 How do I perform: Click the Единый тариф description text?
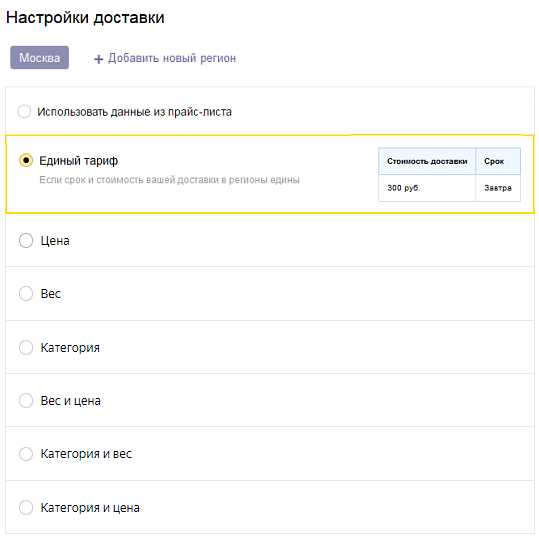[169, 180]
